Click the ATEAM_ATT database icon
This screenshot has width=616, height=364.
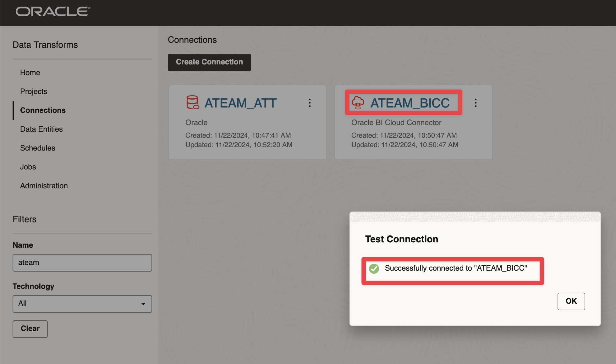pos(192,102)
